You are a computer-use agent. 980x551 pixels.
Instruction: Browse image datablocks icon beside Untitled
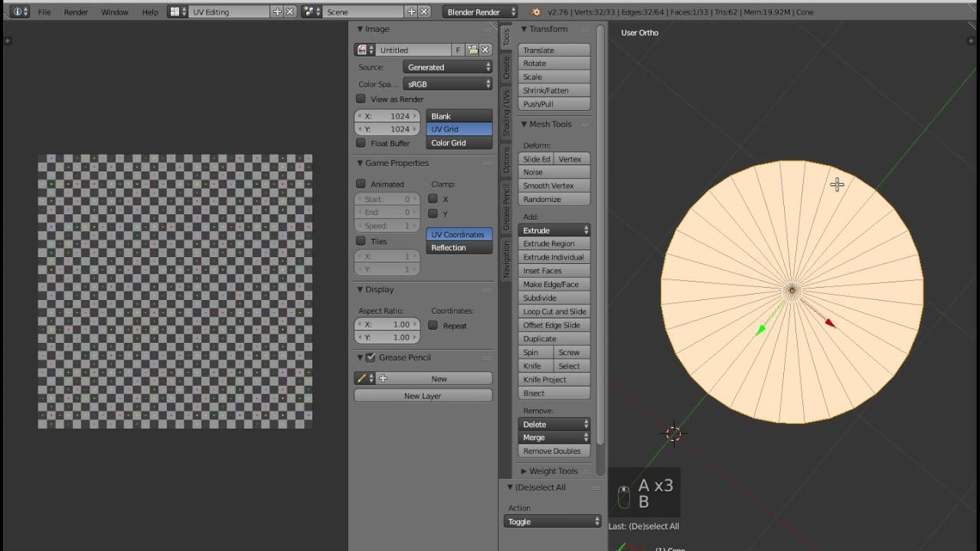pos(364,50)
